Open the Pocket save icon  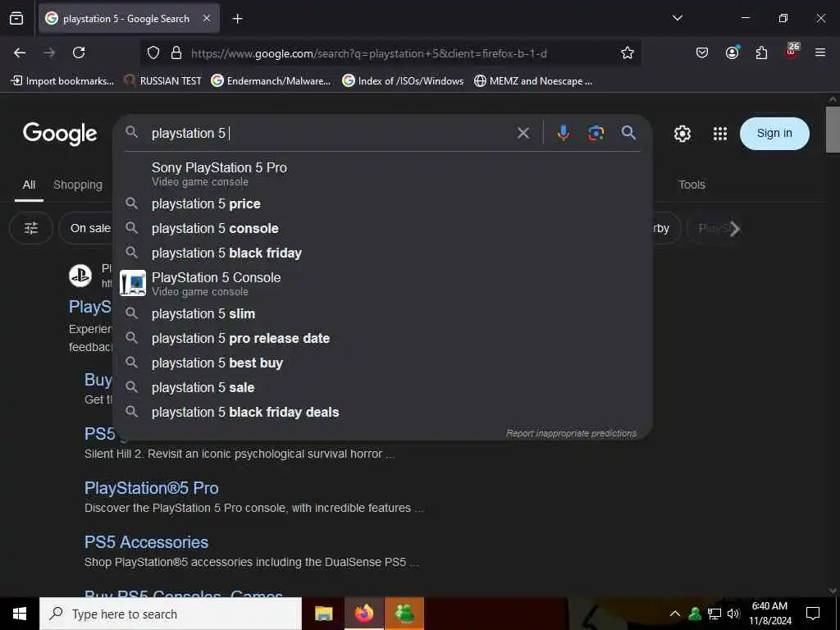[702, 52]
